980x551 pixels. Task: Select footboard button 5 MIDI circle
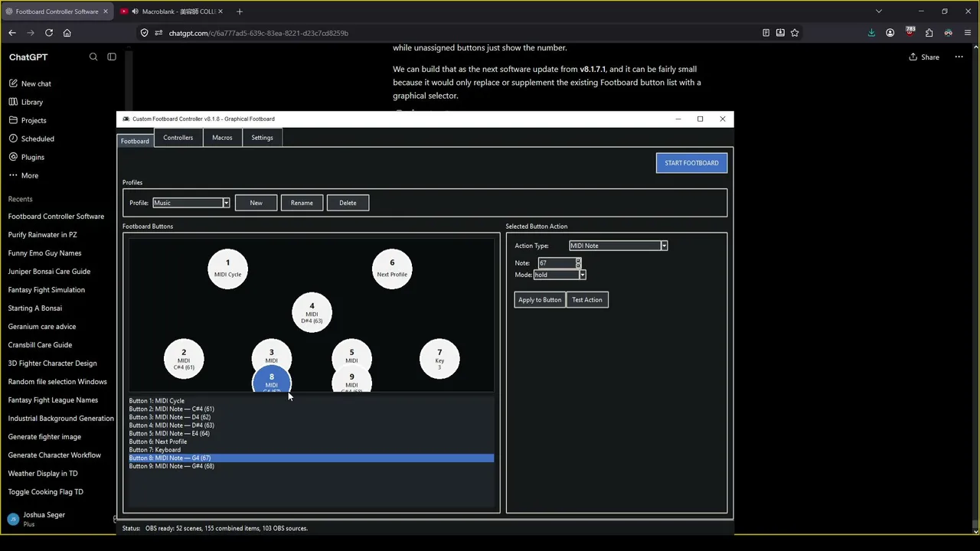[351, 354]
